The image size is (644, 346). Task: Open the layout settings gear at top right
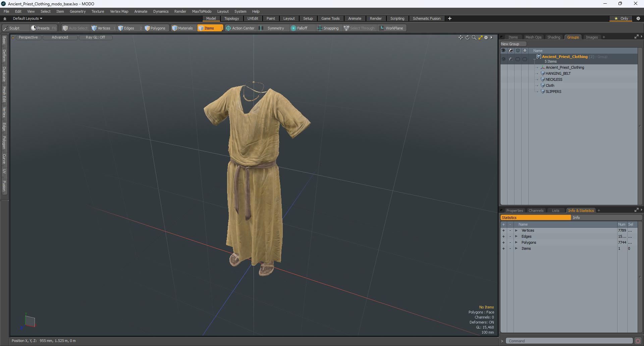(638, 18)
